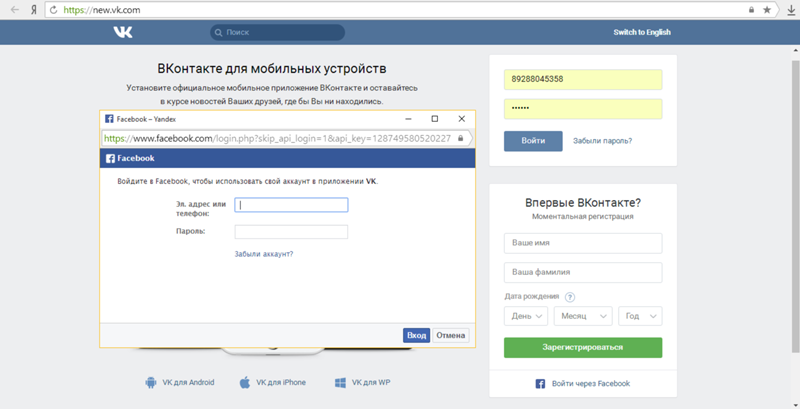Click the phone number login field

tap(583, 80)
